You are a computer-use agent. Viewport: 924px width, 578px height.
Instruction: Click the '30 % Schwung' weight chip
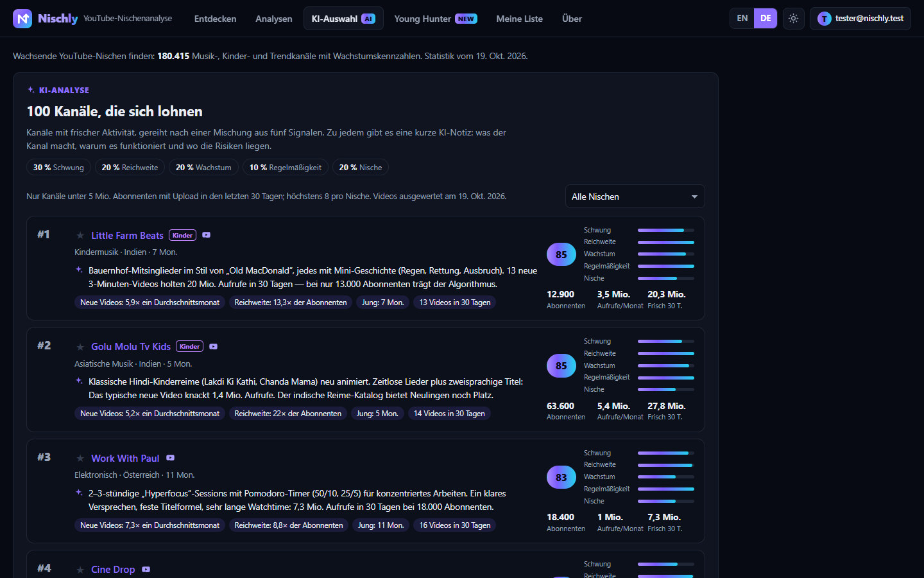coord(58,168)
